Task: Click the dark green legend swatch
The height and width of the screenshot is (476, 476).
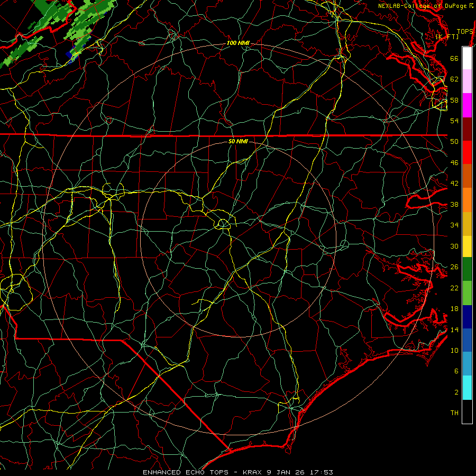Action: (467, 269)
